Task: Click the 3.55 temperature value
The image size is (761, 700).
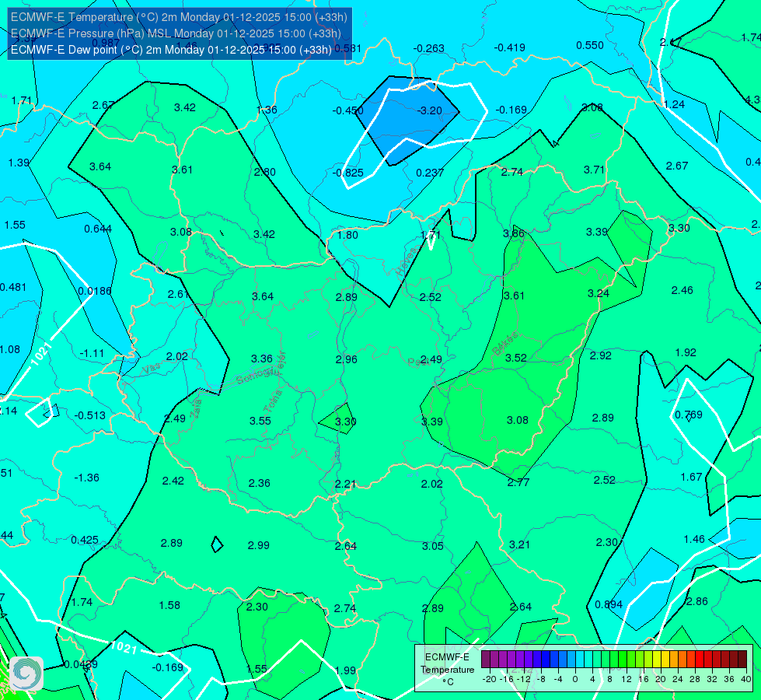Action: pyautogui.click(x=260, y=421)
